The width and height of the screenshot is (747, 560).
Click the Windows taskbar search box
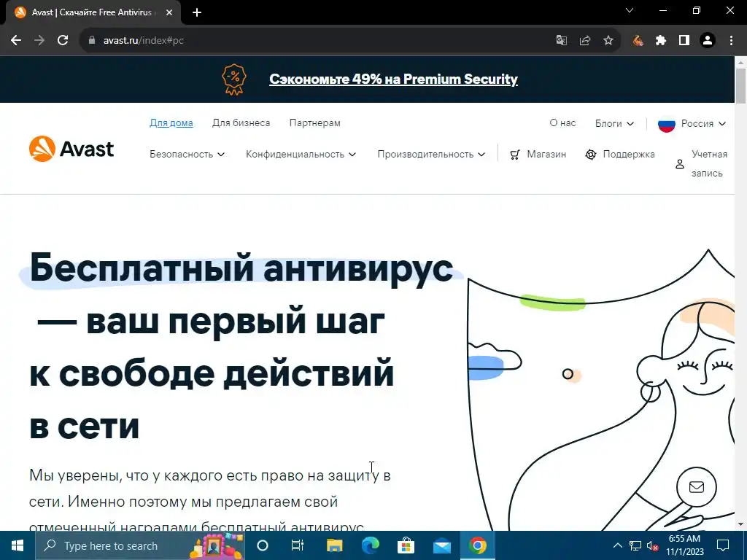click(140, 545)
